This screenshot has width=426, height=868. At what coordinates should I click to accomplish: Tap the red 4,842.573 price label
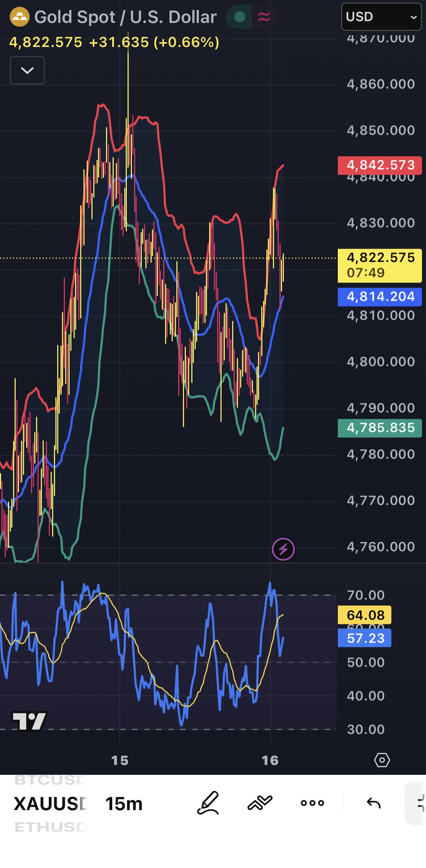380,165
